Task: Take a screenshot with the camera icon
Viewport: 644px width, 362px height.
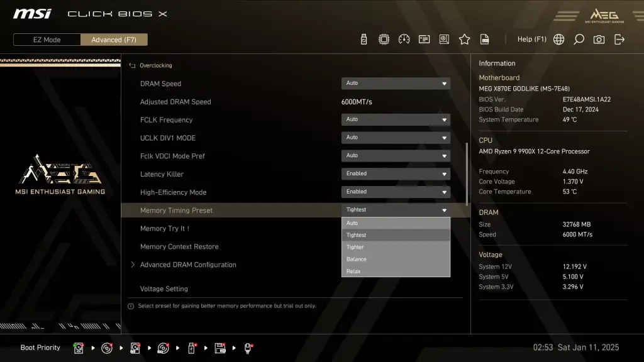Action: pyautogui.click(x=599, y=40)
